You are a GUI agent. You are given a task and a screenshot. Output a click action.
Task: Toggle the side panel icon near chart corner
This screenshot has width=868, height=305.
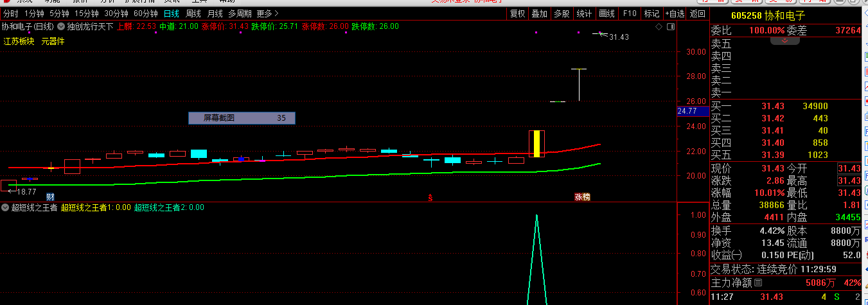[x=670, y=27]
